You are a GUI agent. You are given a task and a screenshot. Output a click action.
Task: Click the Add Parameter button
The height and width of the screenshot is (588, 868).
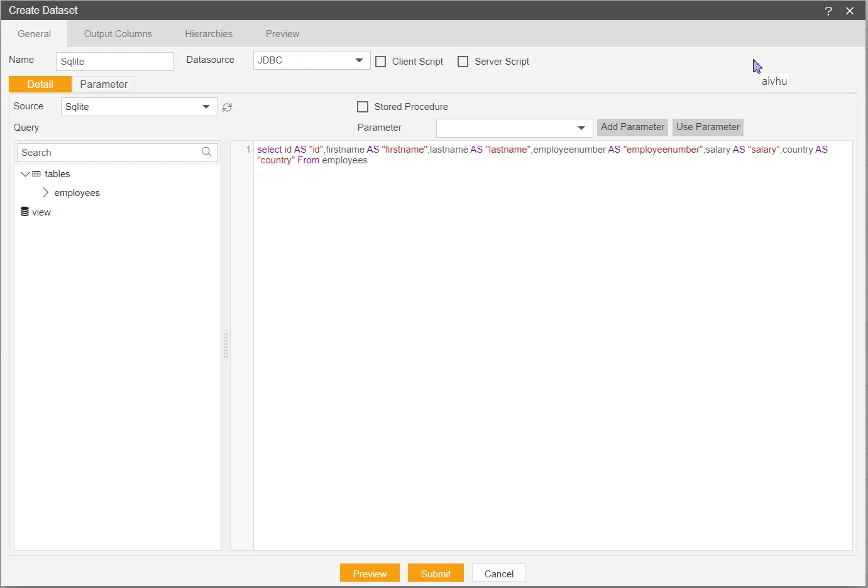632,127
